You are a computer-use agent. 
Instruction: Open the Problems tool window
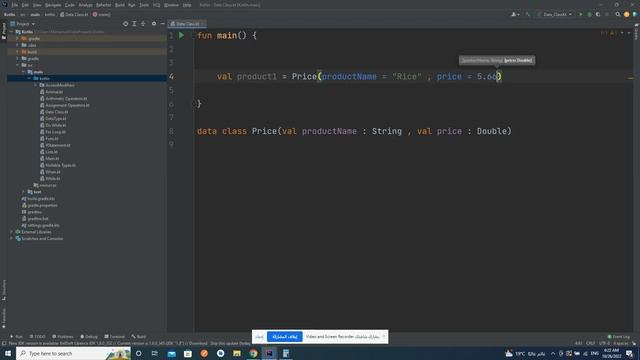pos(62,337)
